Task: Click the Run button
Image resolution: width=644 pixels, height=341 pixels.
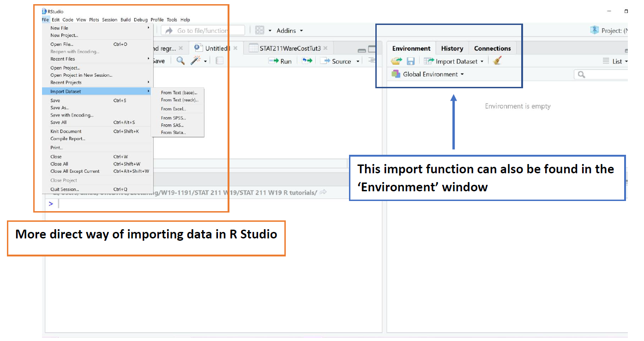Action: pyautogui.click(x=280, y=61)
